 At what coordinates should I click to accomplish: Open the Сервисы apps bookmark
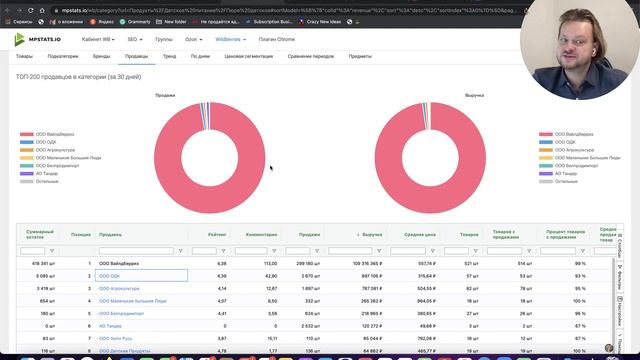pyautogui.click(x=19, y=22)
